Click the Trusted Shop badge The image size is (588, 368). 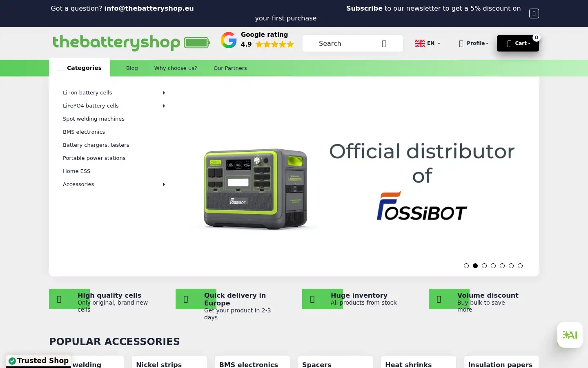39,361
